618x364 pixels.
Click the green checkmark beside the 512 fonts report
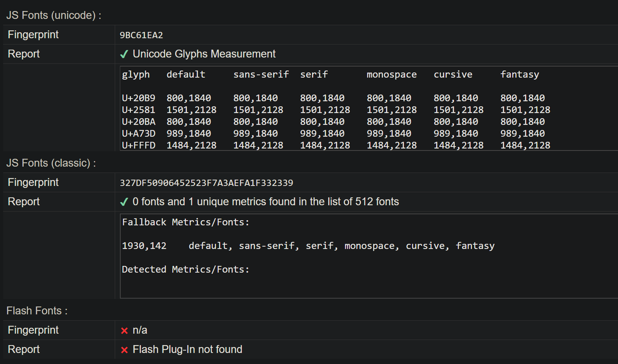coord(124,202)
